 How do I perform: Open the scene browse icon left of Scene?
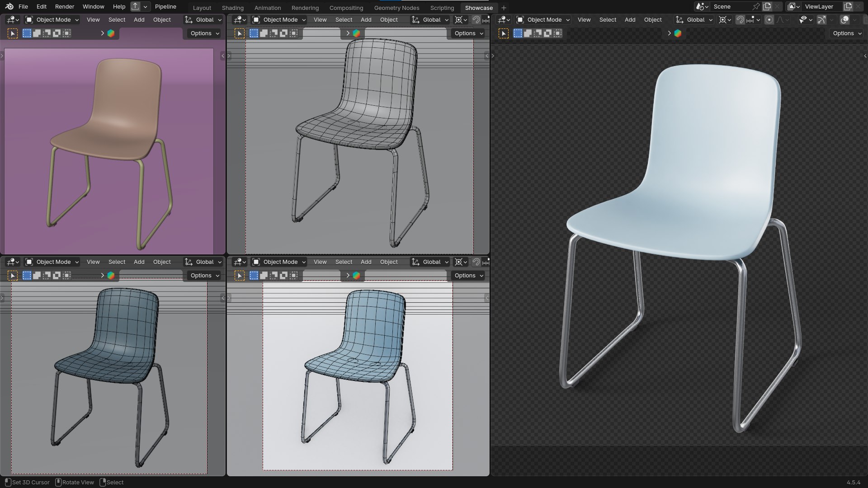click(702, 6)
